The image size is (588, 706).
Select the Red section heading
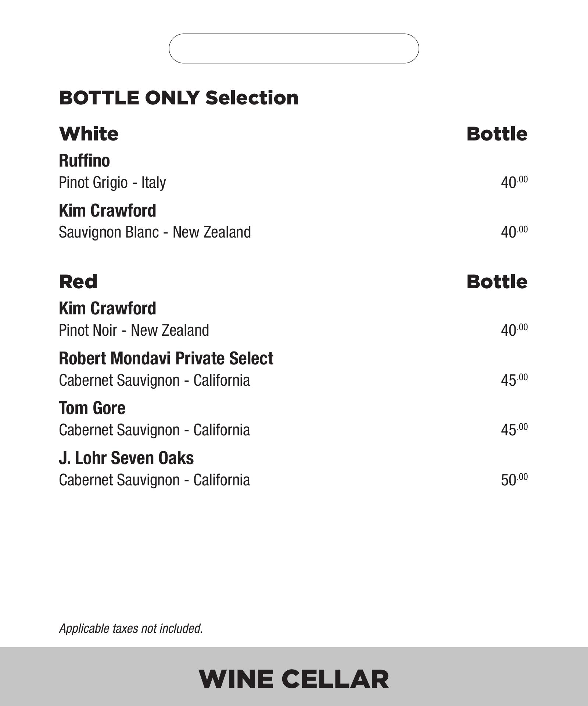[78, 282]
